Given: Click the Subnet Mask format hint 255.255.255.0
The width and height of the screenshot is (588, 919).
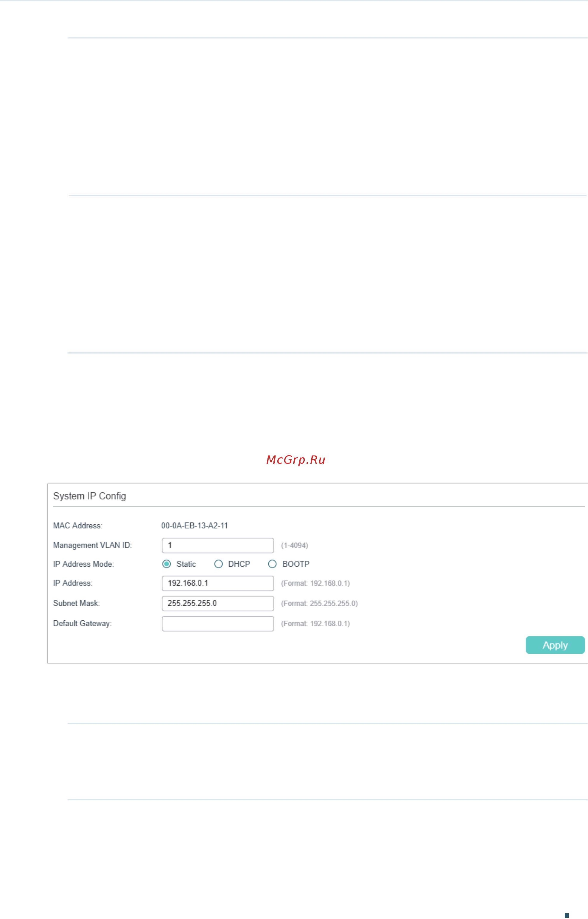Looking at the screenshot, I should 319,603.
